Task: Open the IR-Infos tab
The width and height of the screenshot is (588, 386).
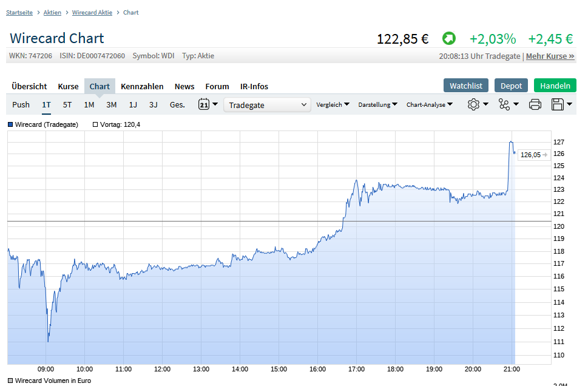Action: [254, 86]
